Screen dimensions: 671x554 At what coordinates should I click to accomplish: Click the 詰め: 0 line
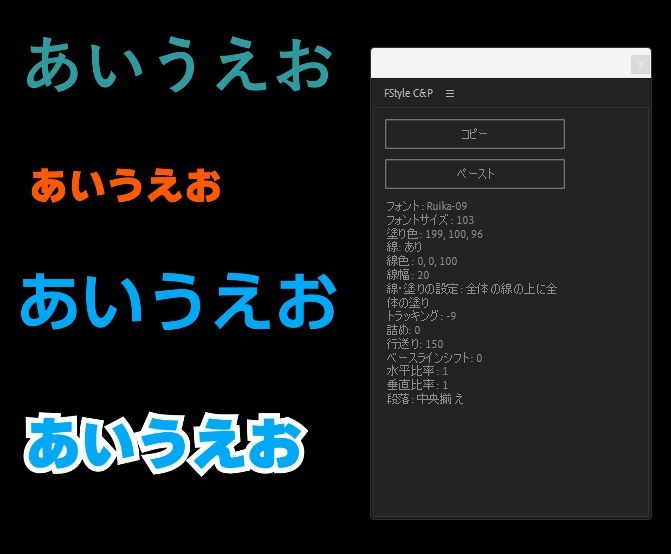point(403,330)
